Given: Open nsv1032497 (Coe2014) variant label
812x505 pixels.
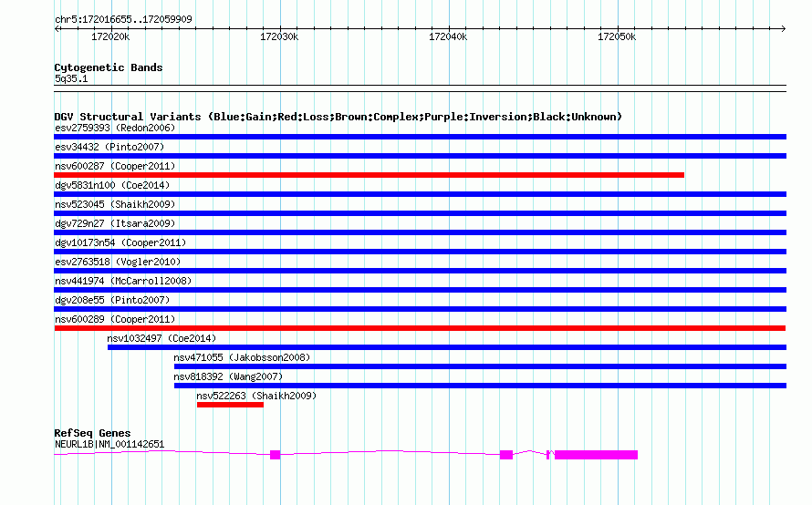Looking at the screenshot, I should [x=161, y=338].
